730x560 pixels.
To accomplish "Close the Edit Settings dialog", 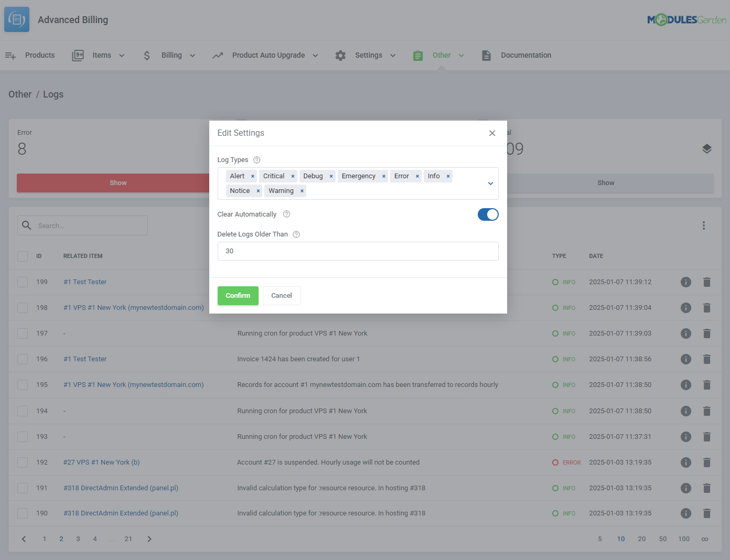I will click(x=492, y=133).
